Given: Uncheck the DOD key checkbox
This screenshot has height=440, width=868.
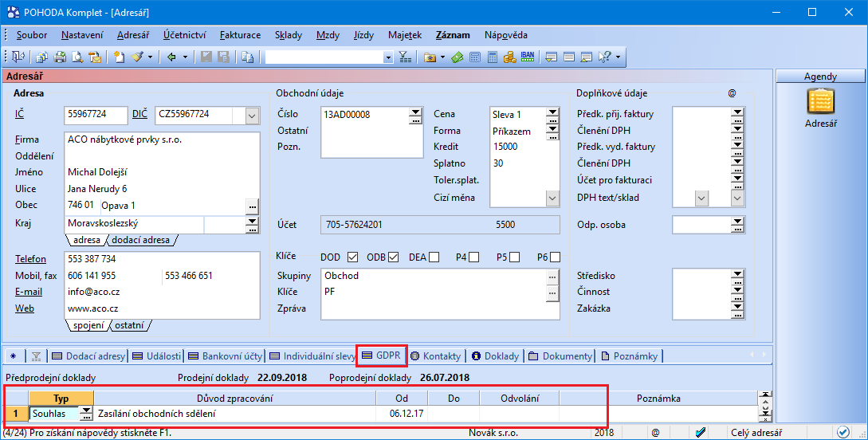Looking at the screenshot, I should coord(352,257).
